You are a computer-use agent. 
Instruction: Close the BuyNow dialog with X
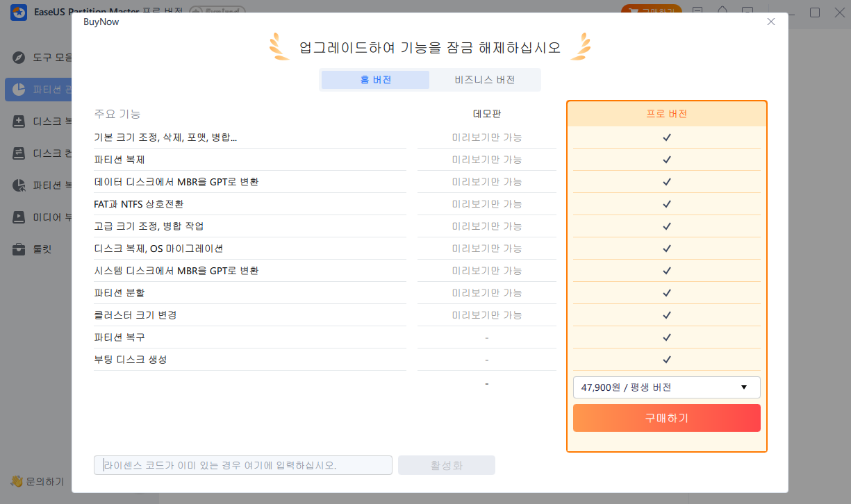tap(770, 22)
